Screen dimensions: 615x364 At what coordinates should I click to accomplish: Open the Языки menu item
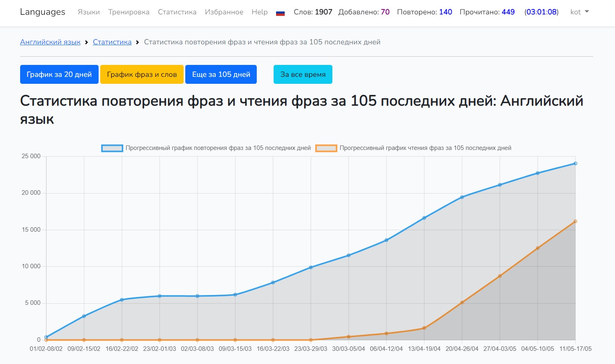[x=89, y=12]
